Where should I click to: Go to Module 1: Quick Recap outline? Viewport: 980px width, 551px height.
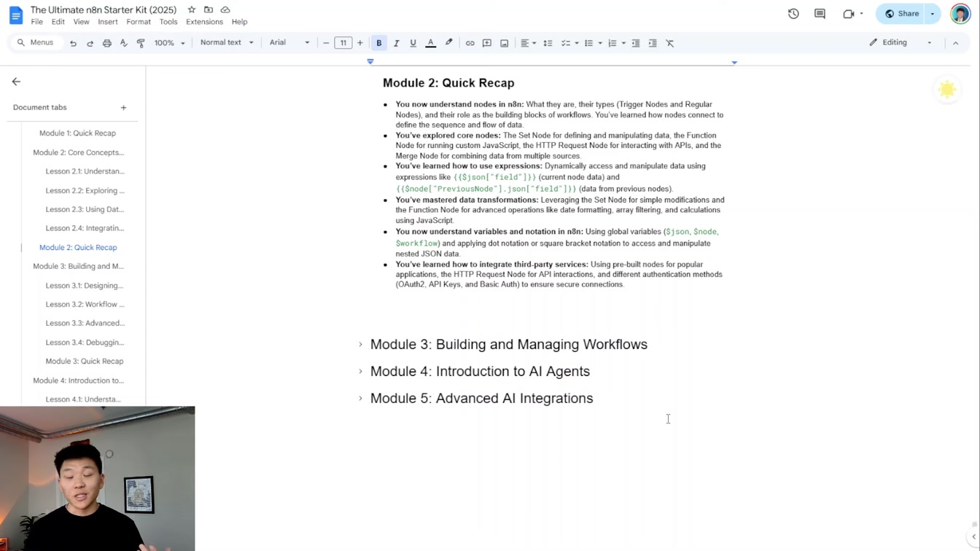click(x=77, y=133)
